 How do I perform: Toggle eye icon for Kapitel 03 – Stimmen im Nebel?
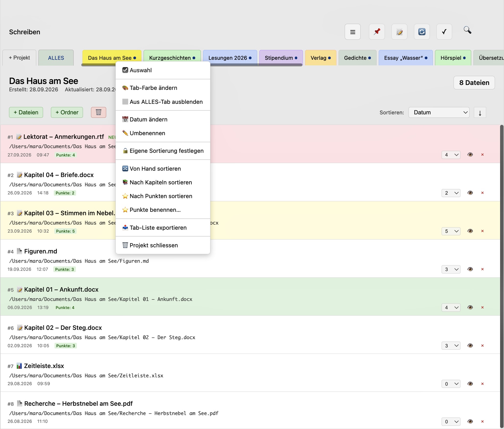coord(470,231)
